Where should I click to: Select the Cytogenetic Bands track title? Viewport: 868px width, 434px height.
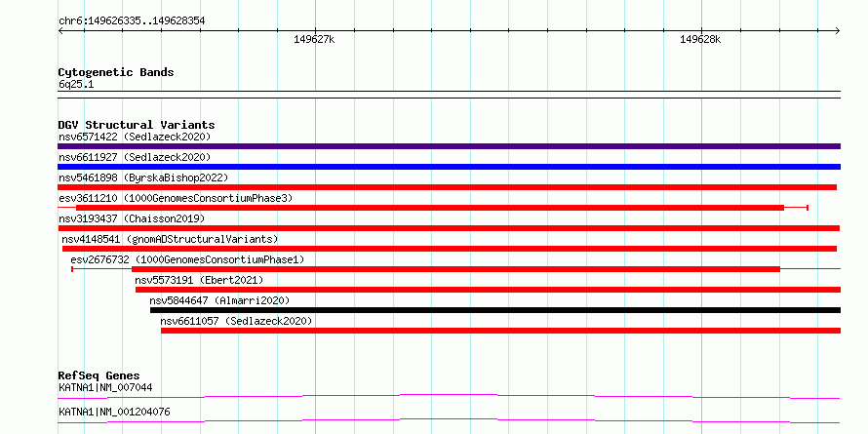(x=116, y=72)
